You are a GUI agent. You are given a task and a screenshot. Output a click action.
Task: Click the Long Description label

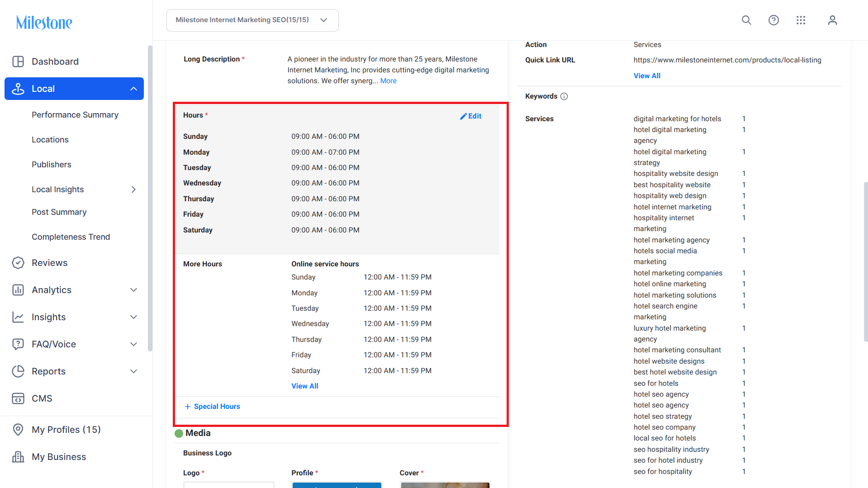pyautogui.click(x=212, y=59)
